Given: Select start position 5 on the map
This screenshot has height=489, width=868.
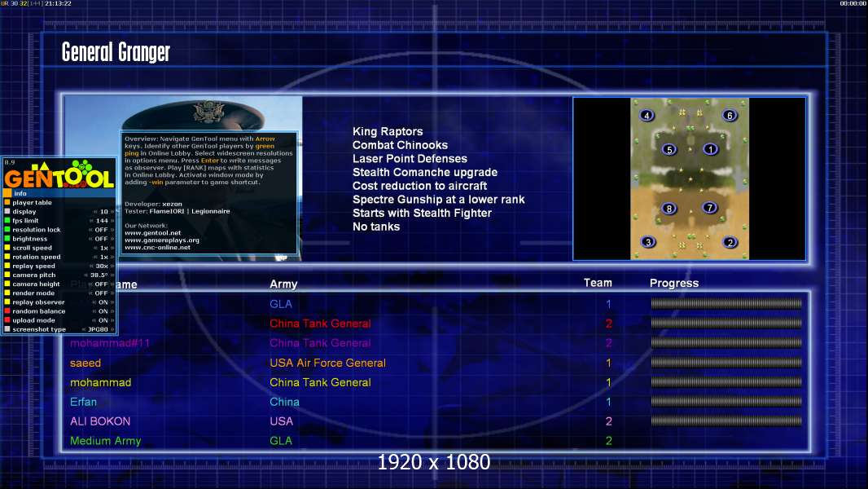Looking at the screenshot, I should coord(669,149).
